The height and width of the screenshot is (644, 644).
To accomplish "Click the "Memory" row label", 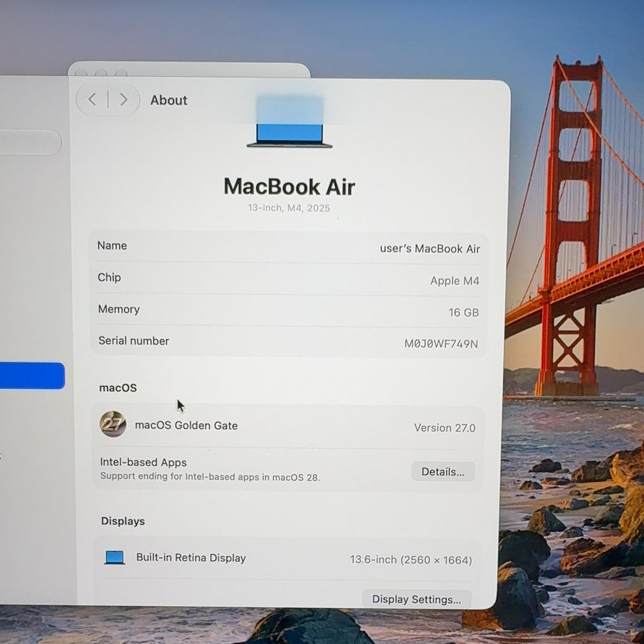I will point(119,309).
